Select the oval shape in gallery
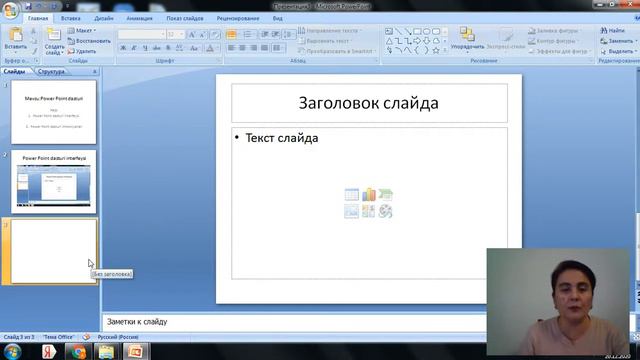This screenshot has height=360, width=640. tap(427, 31)
